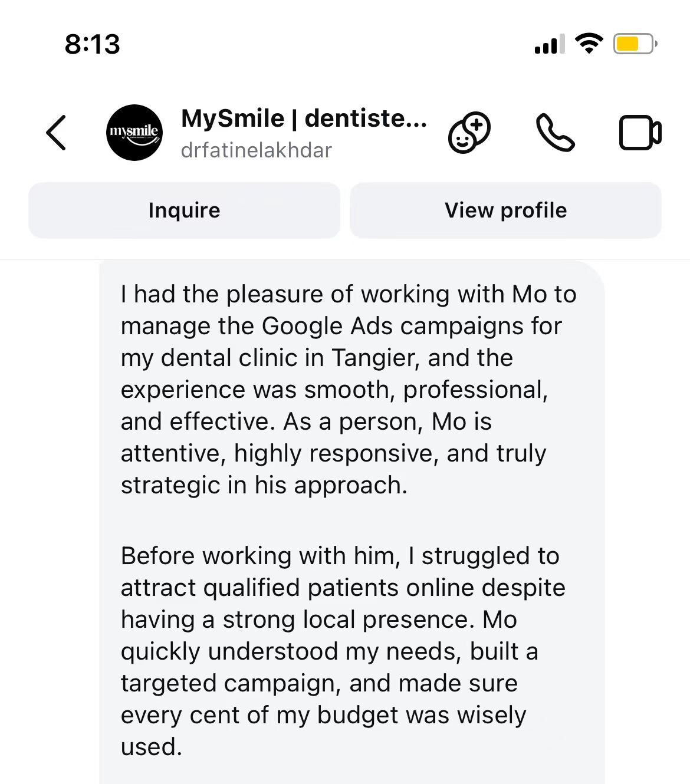
Task: Tap the line "targeted campaign, and made sure"
Action: pyautogui.click(x=319, y=683)
